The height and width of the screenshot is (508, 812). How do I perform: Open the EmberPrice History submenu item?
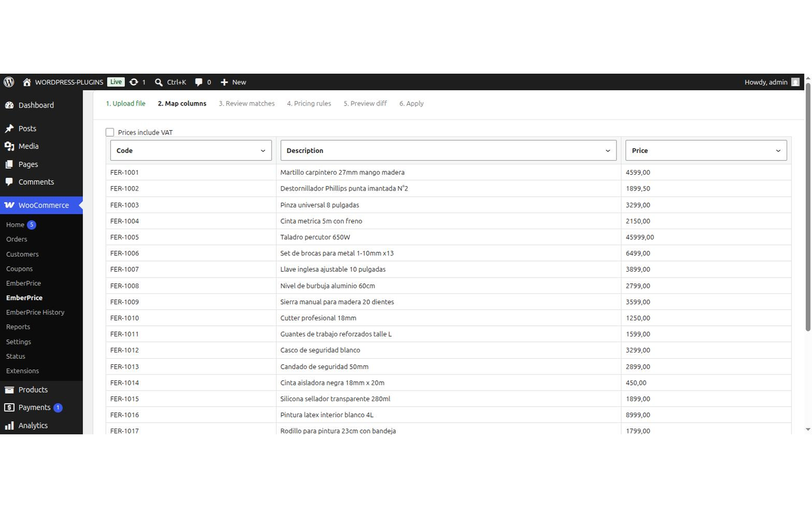[x=36, y=312]
